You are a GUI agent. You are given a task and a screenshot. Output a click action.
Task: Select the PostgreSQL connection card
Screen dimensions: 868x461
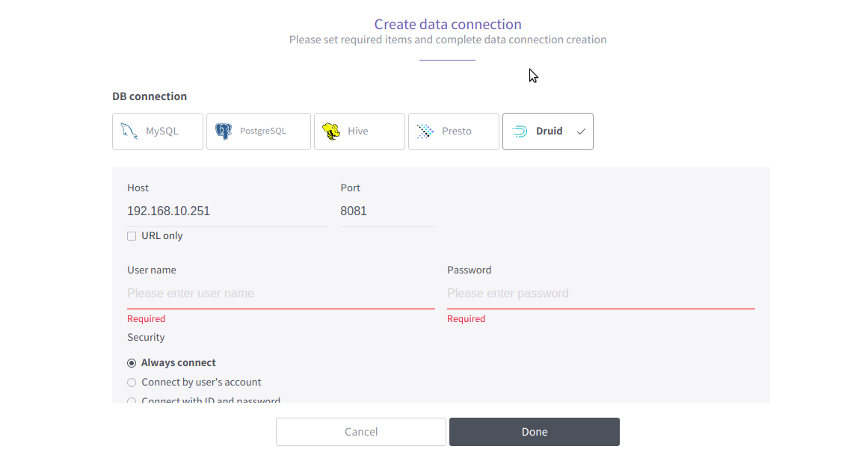point(258,131)
